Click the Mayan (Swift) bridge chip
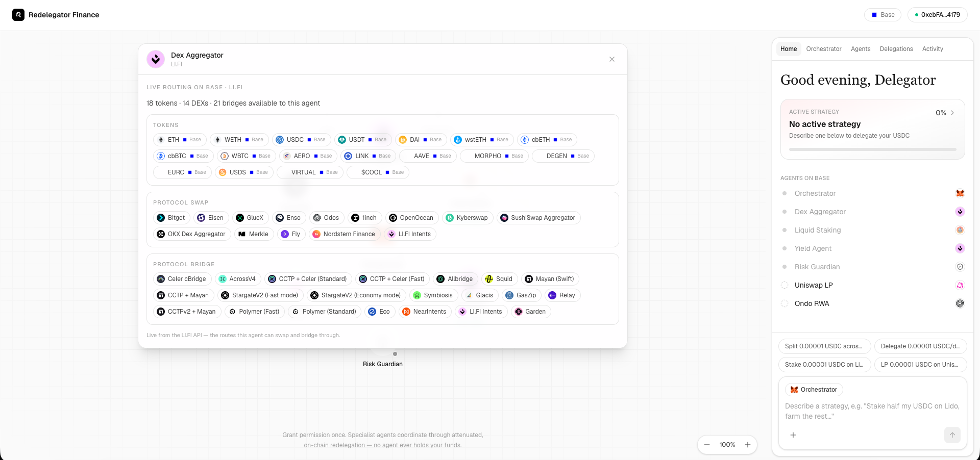 (x=550, y=279)
